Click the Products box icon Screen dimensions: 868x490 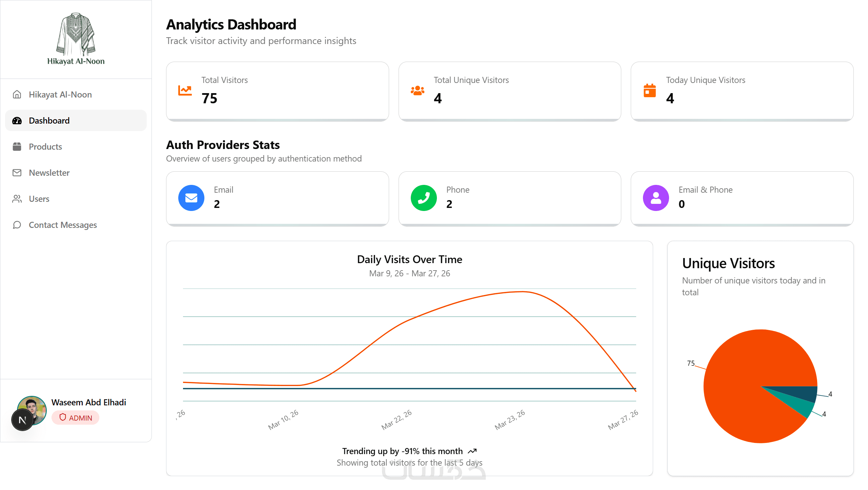[x=17, y=147]
